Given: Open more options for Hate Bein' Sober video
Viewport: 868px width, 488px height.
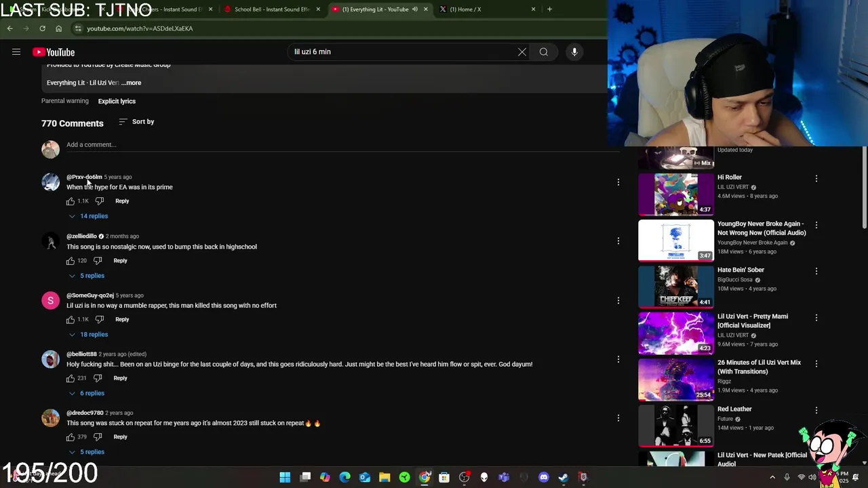Looking at the screenshot, I should click(816, 271).
